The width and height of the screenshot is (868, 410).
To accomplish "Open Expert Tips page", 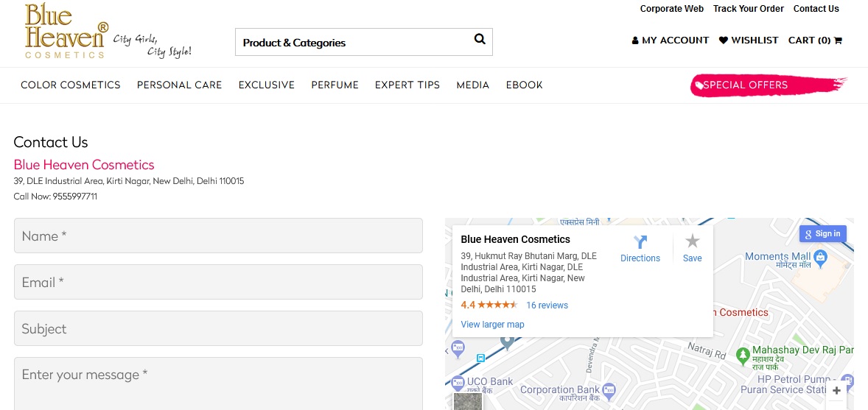I will [407, 85].
